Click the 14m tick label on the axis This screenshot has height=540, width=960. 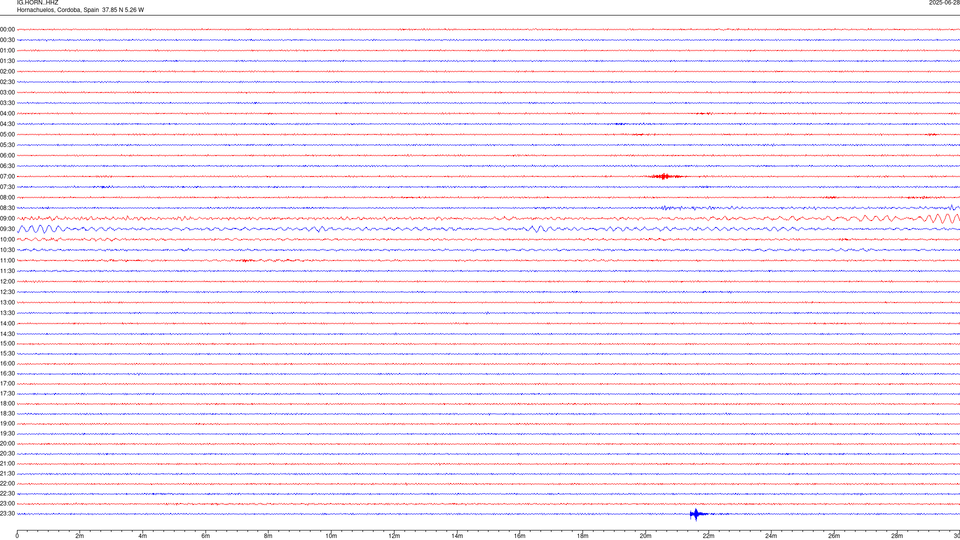click(x=457, y=536)
